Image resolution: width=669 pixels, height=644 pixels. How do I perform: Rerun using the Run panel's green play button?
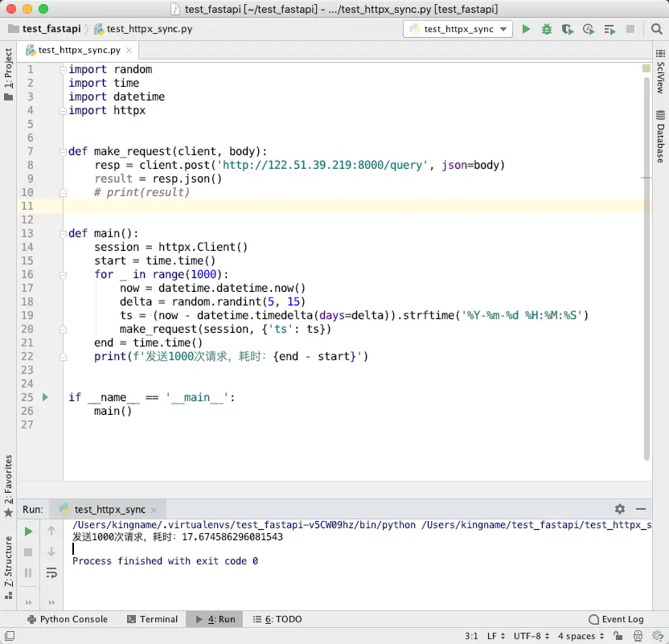(x=28, y=531)
